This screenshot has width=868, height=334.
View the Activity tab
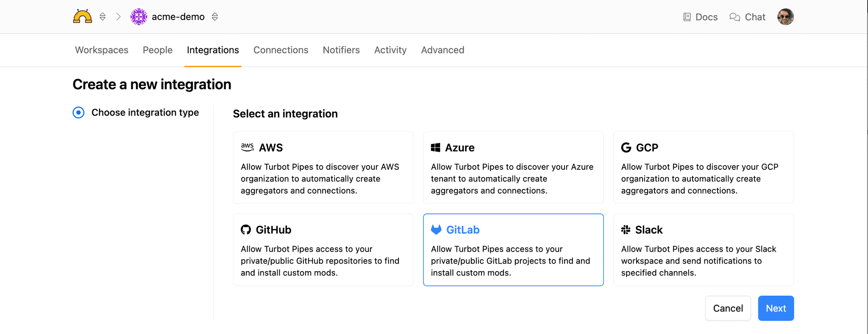390,50
